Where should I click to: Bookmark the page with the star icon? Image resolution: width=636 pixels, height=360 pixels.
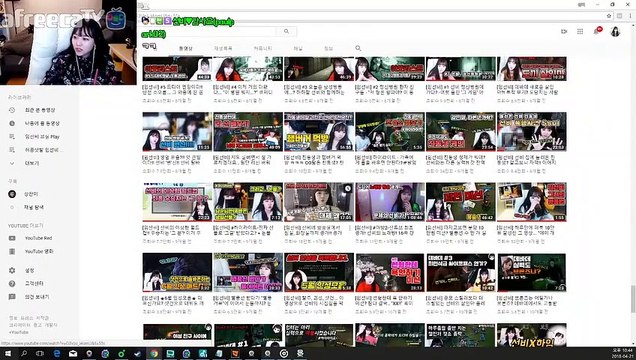[x=609, y=16]
